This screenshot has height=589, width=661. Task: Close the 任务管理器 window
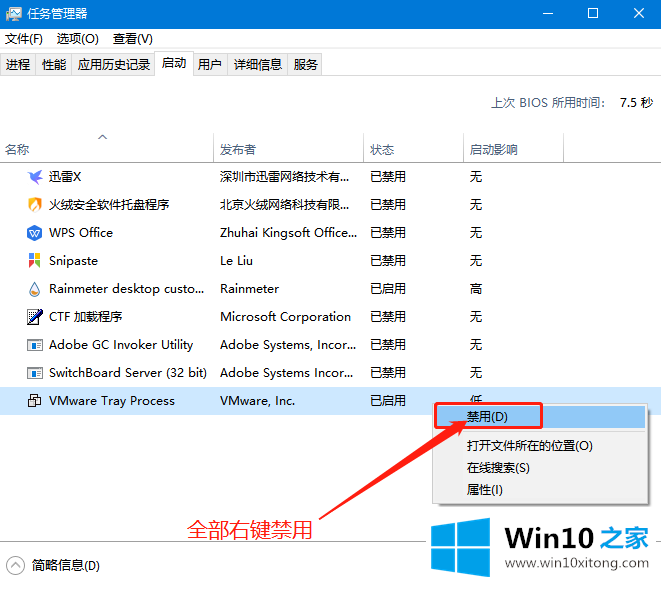[639, 13]
